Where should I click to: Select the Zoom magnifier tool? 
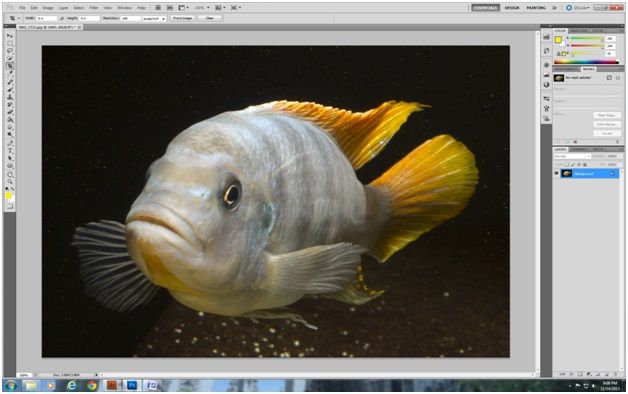10,181
